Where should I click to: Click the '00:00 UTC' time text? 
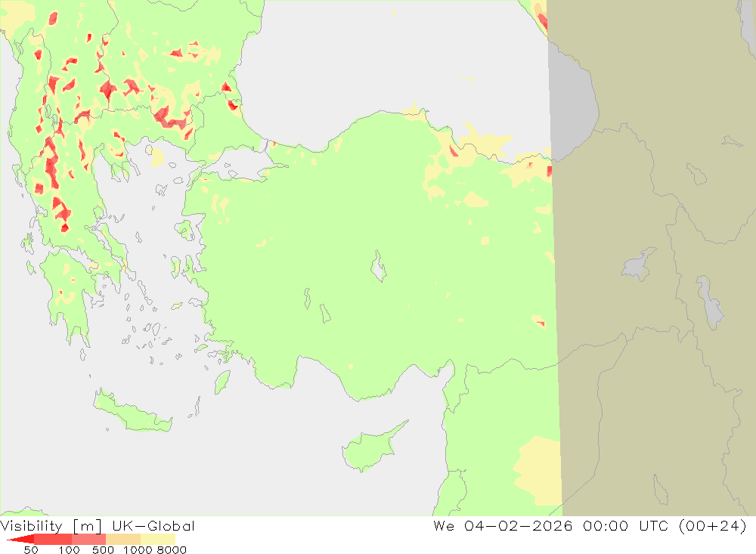[x=626, y=525]
